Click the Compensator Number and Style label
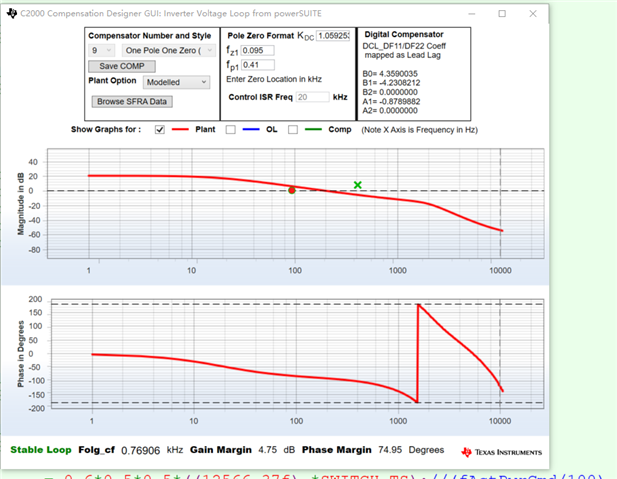 pos(150,35)
